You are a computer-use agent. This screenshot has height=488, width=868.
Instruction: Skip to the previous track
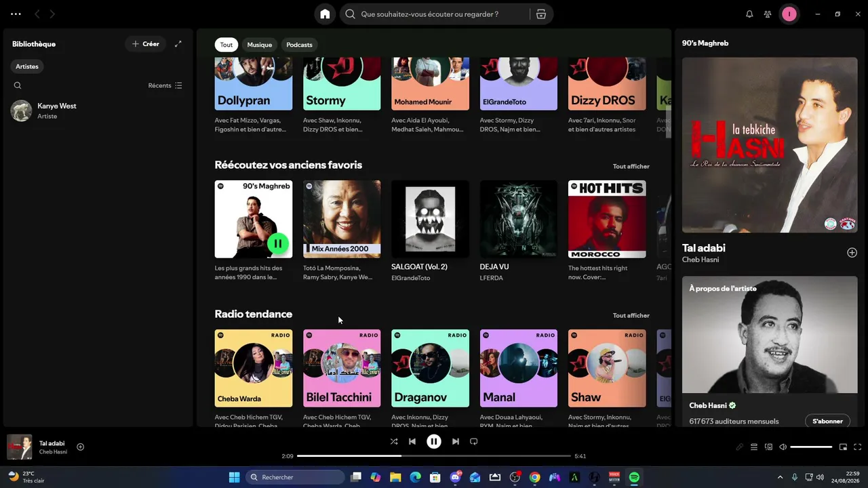(x=412, y=441)
